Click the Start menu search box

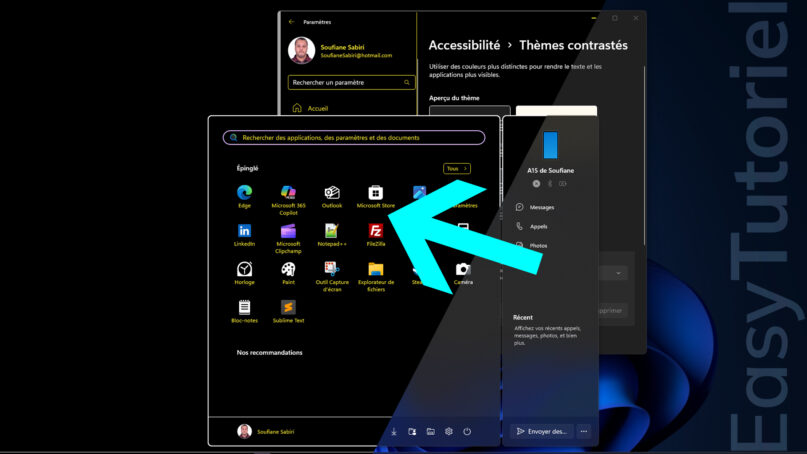[x=354, y=137]
